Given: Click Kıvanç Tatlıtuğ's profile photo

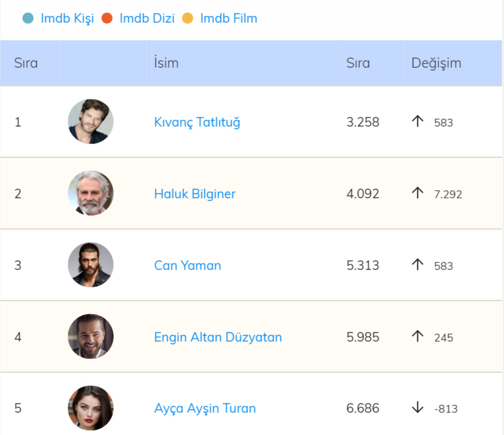Looking at the screenshot, I should pyautogui.click(x=90, y=122).
